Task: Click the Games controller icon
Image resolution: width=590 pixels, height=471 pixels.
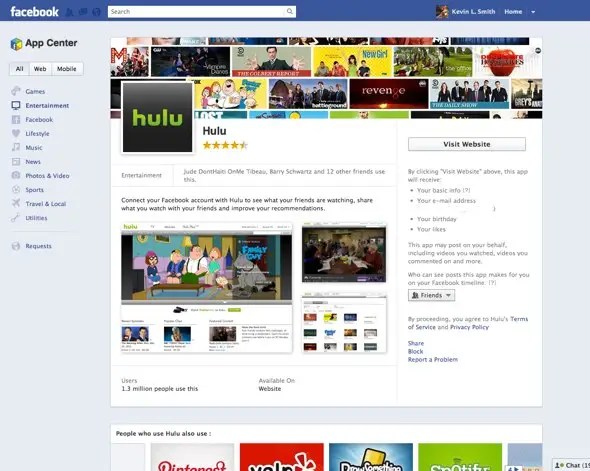Action: pyautogui.click(x=16, y=91)
